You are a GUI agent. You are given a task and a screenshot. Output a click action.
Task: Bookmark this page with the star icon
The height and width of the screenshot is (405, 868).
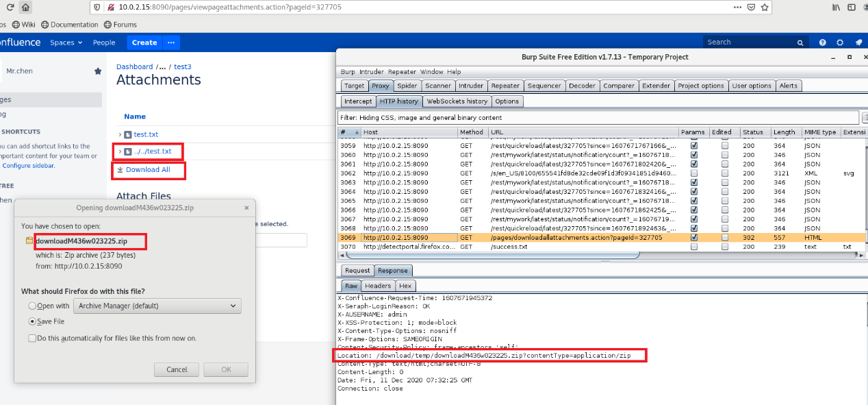765,8
